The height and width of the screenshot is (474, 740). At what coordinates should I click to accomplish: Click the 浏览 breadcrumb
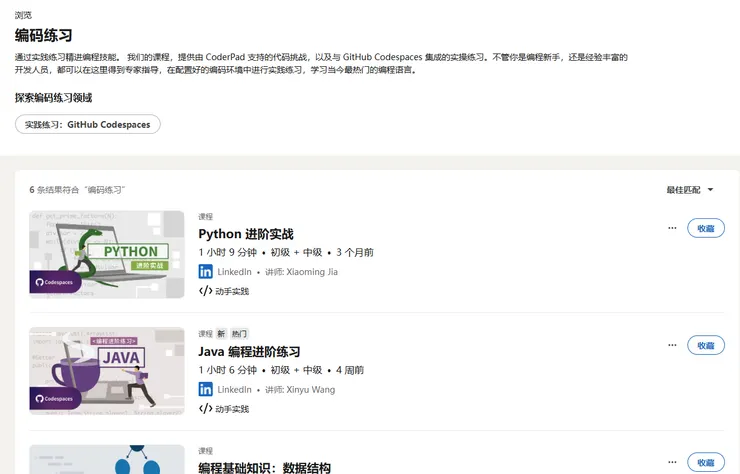pyautogui.click(x=23, y=15)
